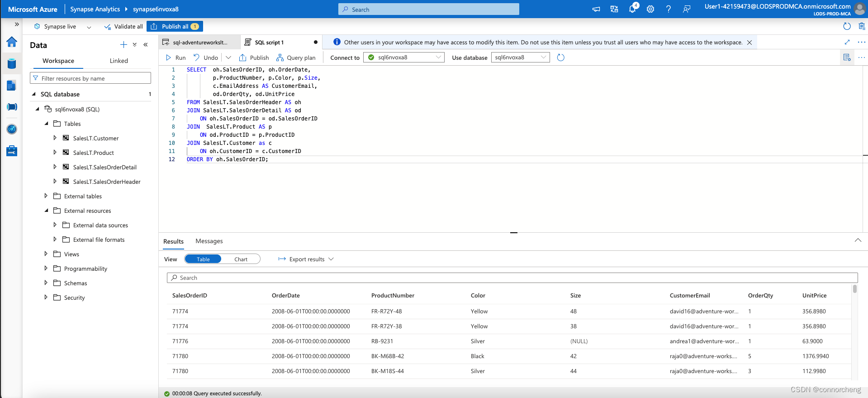Click the Undo button
The width and height of the screenshot is (868, 398).
[206, 58]
